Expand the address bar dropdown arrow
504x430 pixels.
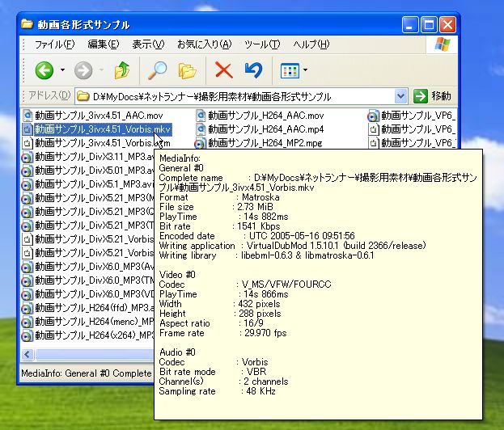point(400,96)
